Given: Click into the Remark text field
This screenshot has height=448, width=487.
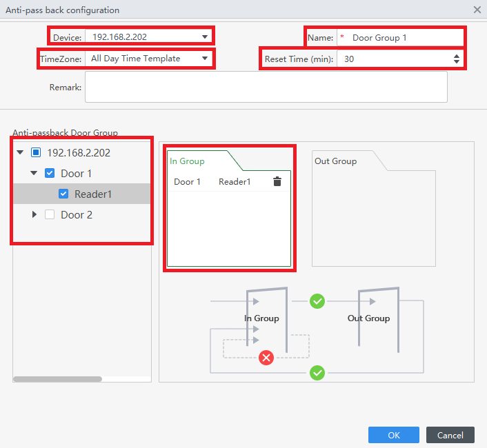Looking at the screenshot, I should [266, 88].
